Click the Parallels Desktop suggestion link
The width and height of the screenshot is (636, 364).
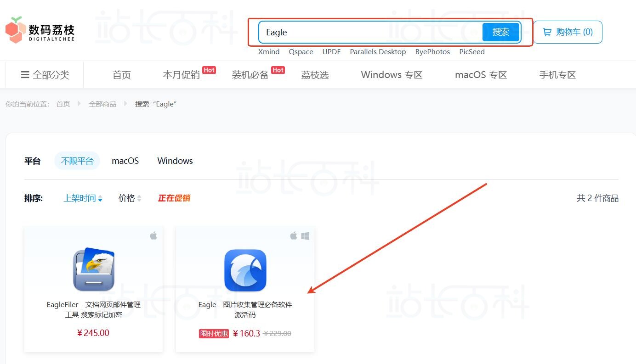click(378, 51)
